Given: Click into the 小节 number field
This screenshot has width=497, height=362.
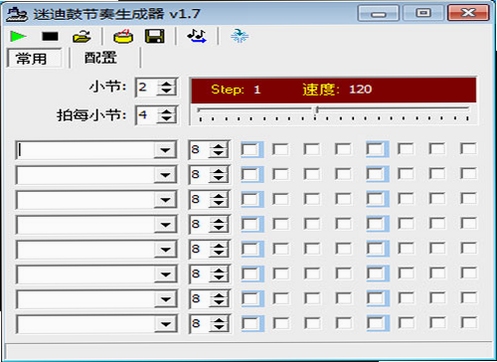Looking at the screenshot, I should coord(147,87).
